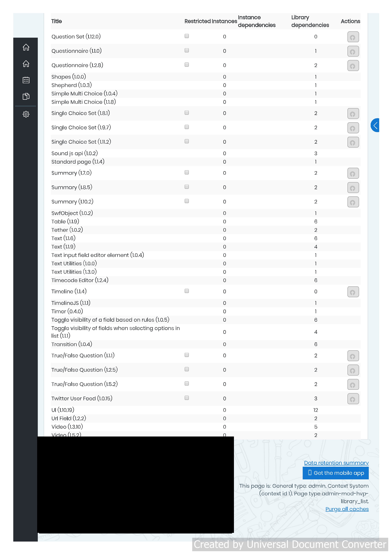This screenshot has width=392, height=555.
Task: Toggle restricted checkbox for True/False Question (1.2.5)
Action: pyautogui.click(x=187, y=369)
